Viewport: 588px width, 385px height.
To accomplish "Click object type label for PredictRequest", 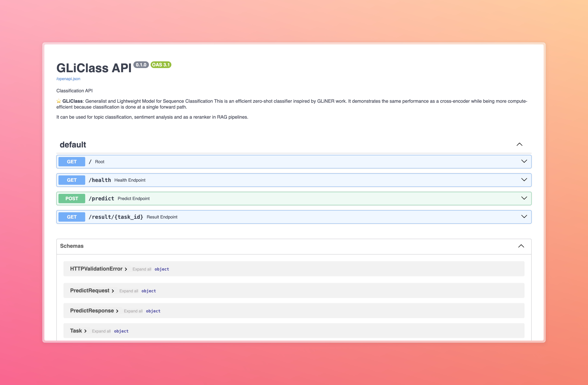I will 149,291.
